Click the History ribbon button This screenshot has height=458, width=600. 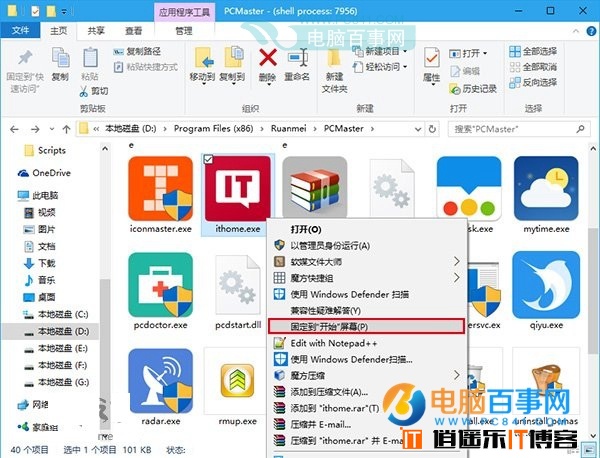point(473,89)
